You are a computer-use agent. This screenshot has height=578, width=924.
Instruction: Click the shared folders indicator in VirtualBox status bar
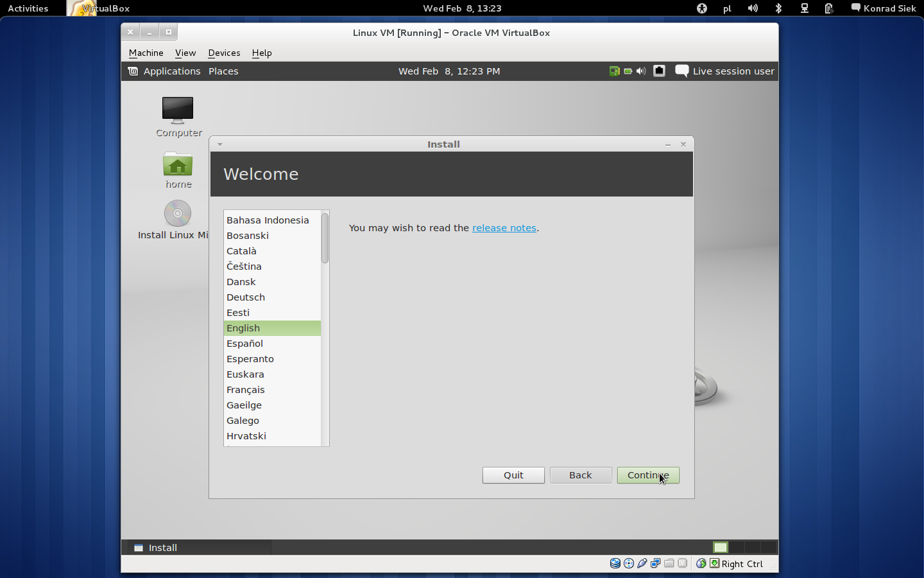tap(669, 563)
